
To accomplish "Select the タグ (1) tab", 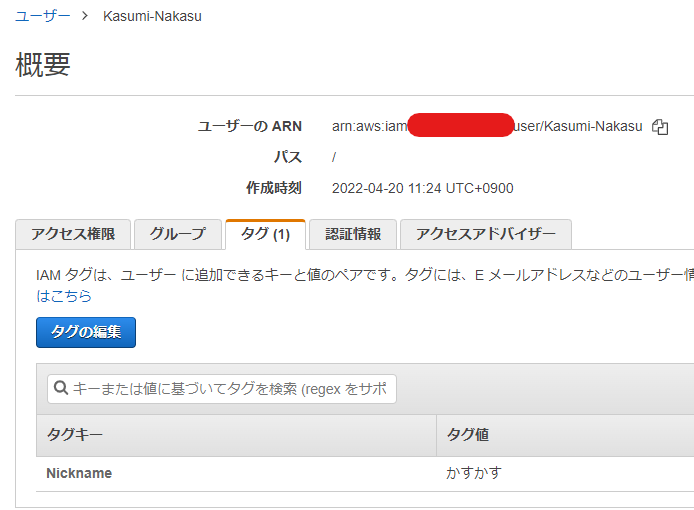I will coord(265,234).
